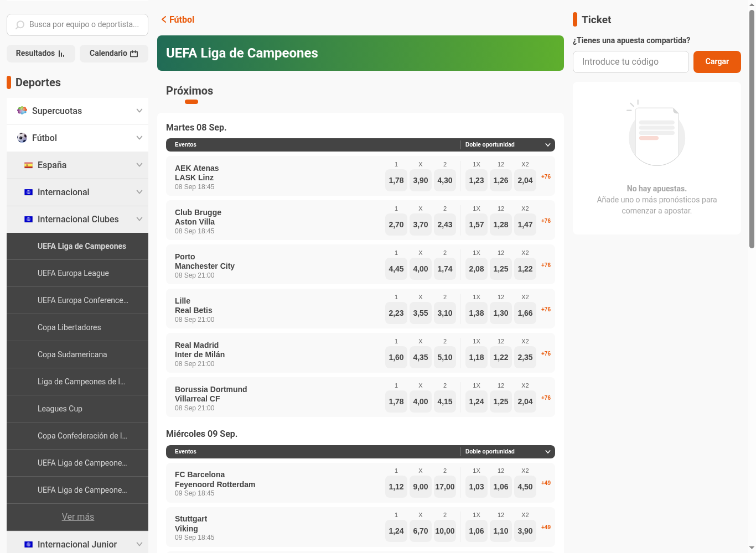Expand the Internacional Junior chevron
The width and height of the screenshot is (756, 553).
(139, 544)
